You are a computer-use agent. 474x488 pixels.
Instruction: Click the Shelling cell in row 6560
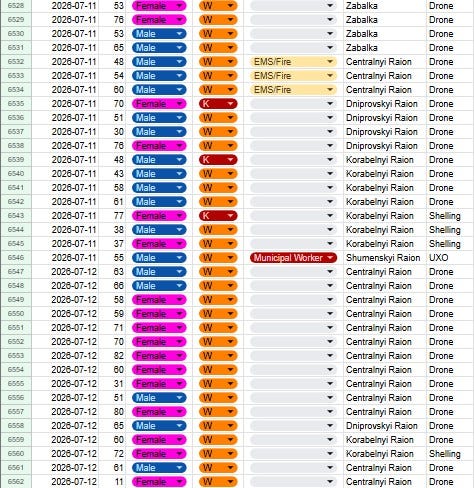(450, 454)
